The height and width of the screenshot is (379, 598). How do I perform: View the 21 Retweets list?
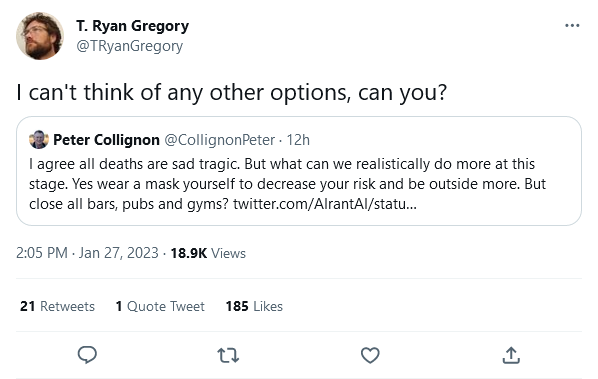tap(57, 306)
